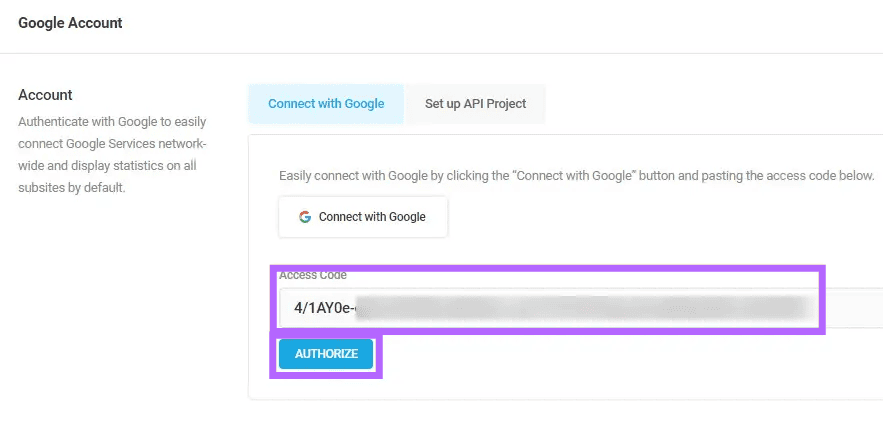Click the visible 4/1AY0e- code text
Viewport: 884px width, 422px height.
click(x=324, y=308)
